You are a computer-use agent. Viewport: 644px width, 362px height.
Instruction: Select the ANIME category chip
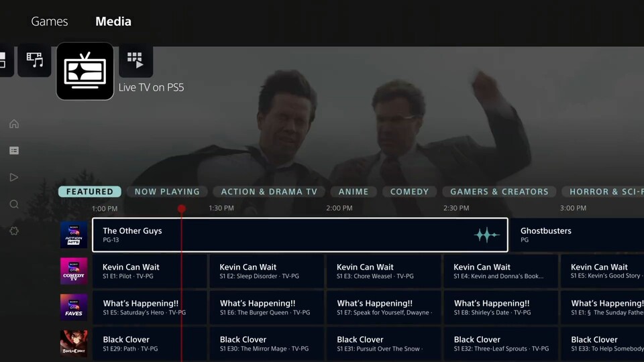354,192
